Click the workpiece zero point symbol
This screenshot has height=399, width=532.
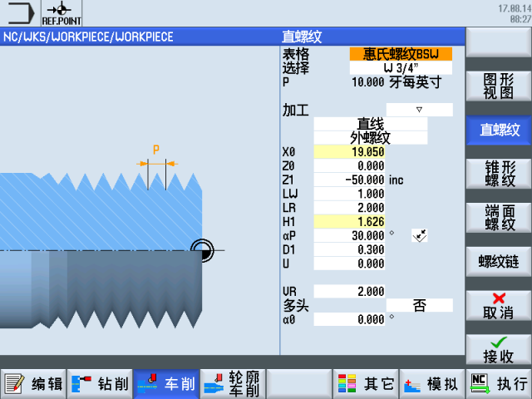coord(202,250)
